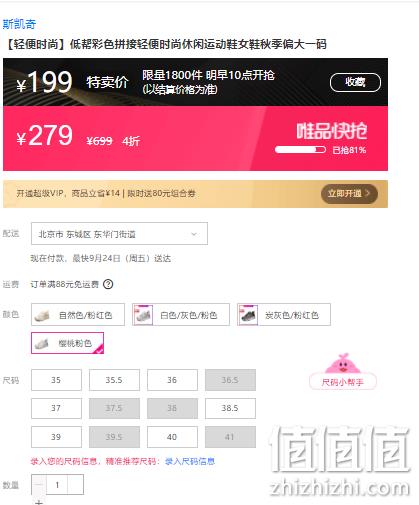419x505 pixels.
Task: Choose shoe size 35
Action: pos(56,380)
